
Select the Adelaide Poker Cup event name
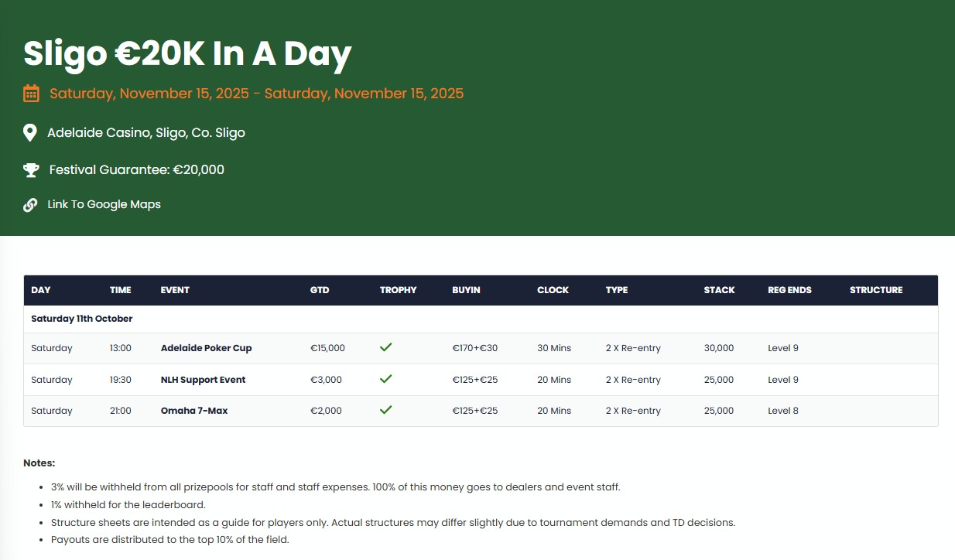[x=206, y=348]
